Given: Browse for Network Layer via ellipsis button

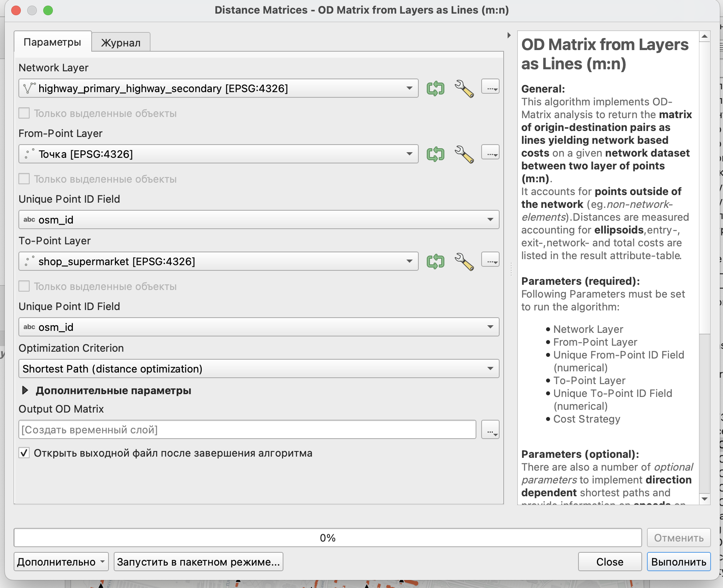Looking at the screenshot, I should (490, 87).
